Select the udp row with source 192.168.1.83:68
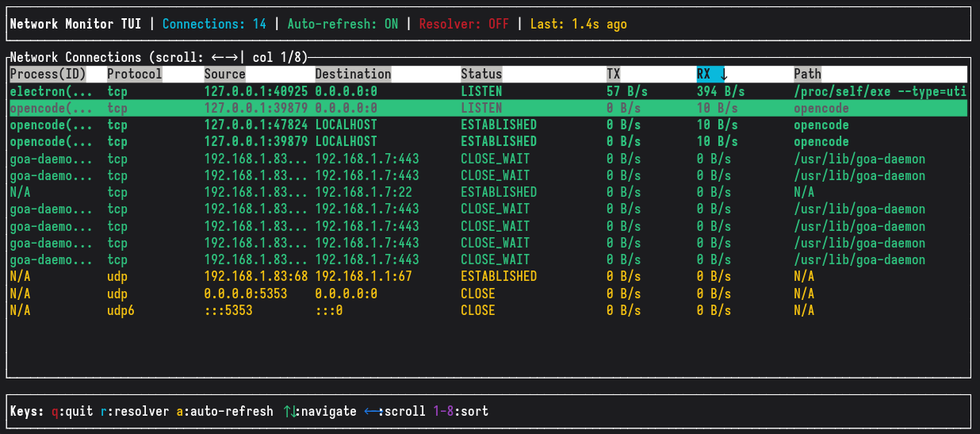Image resolution: width=980 pixels, height=434 pixels. pyautogui.click(x=488, y=276)
